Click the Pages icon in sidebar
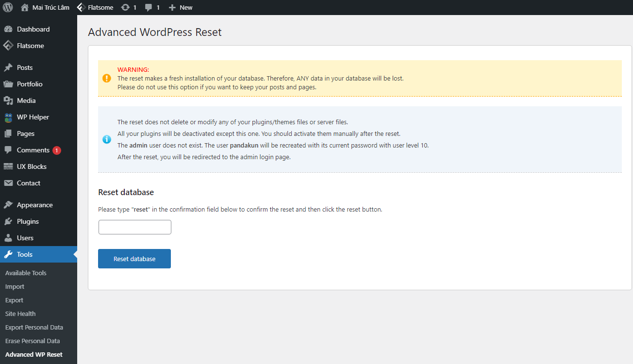 pos(8,133)
